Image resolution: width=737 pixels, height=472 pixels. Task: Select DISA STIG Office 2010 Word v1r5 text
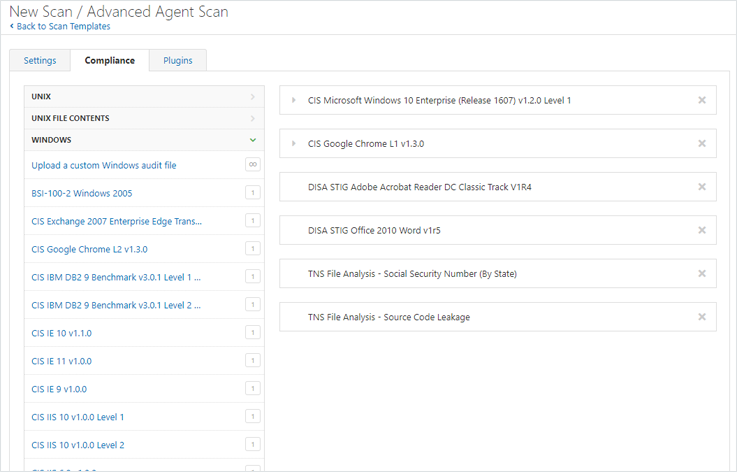[374, 230]
